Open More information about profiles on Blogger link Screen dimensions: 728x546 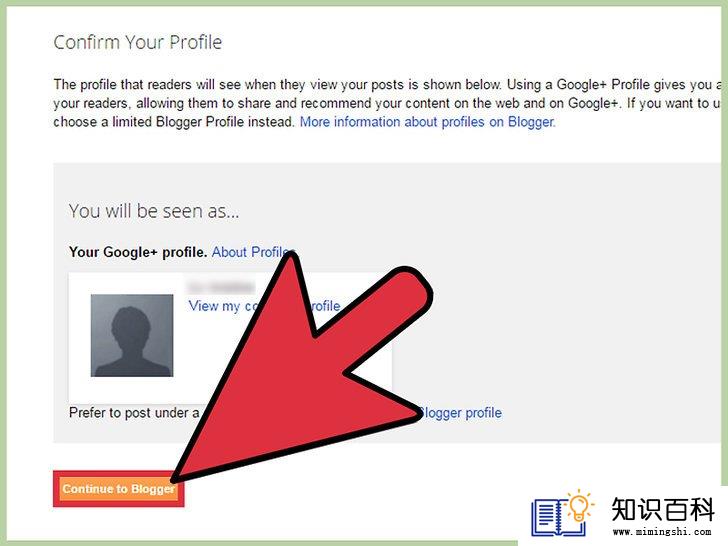point(428,122)
